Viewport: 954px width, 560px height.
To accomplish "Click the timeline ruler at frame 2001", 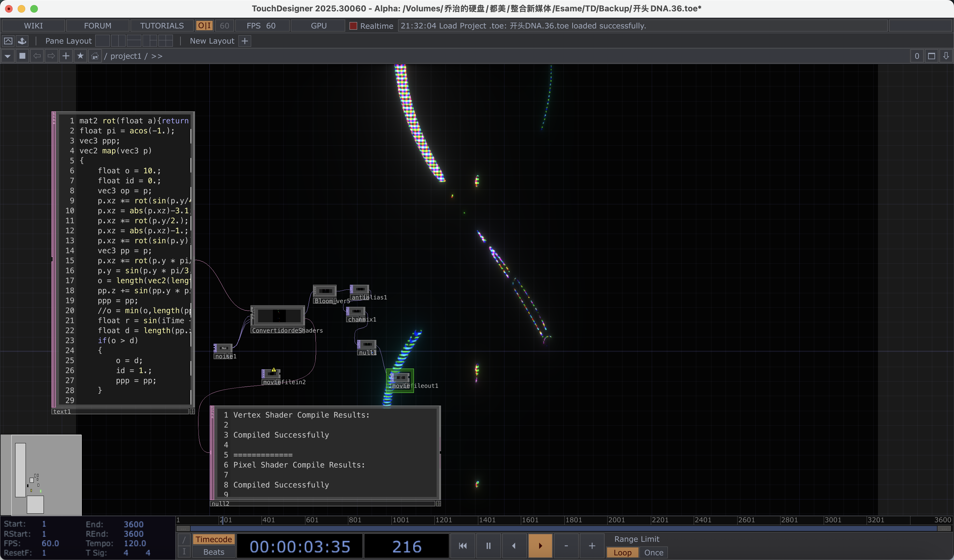I will (616, 520).
